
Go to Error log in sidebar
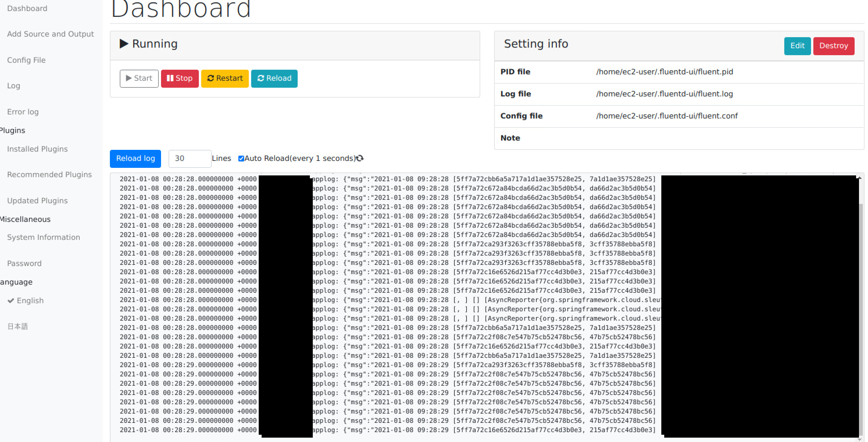coord(23,112)
